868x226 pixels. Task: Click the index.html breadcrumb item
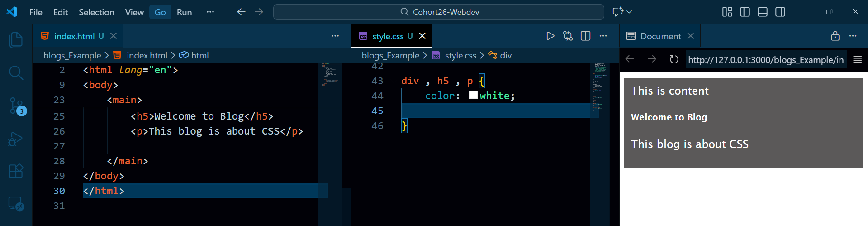pyautogui.click(x=147, y=55)
